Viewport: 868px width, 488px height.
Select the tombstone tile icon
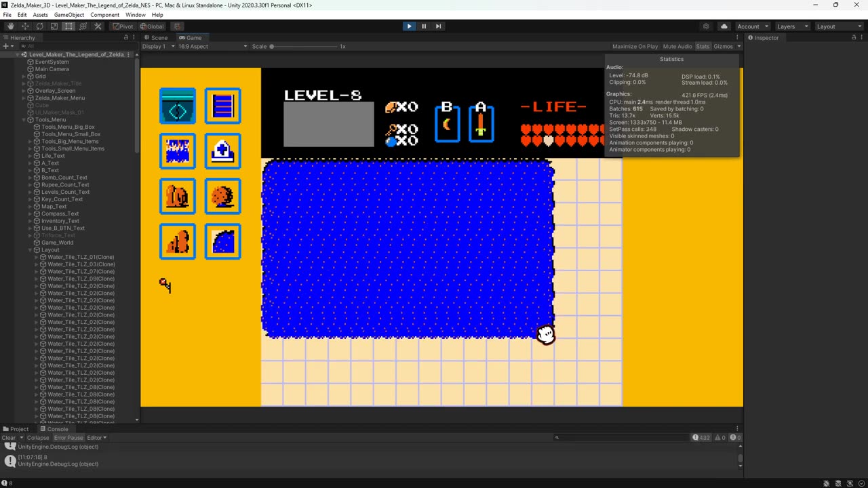click(223, 151)
